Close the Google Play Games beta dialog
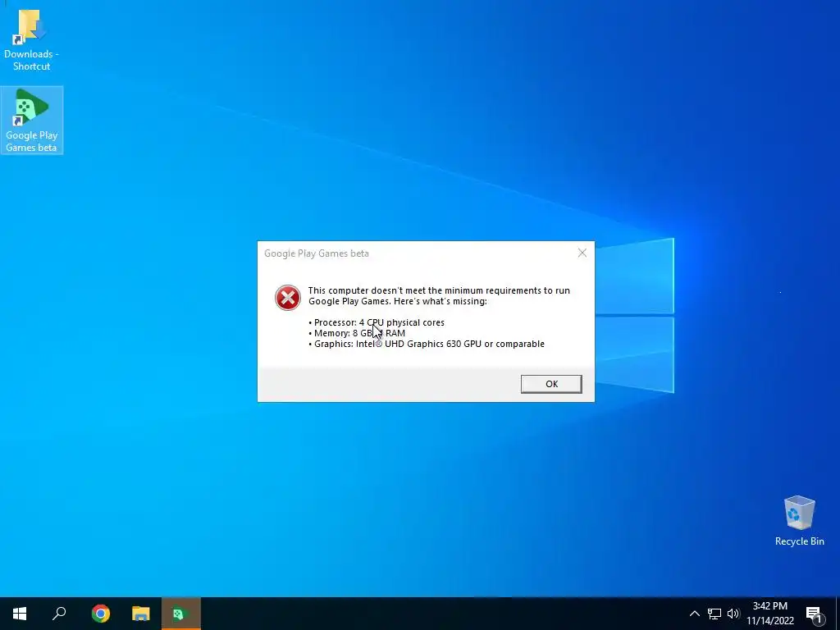Image resolution: width=840 pixels, height=630 pixels. (582, 253)
